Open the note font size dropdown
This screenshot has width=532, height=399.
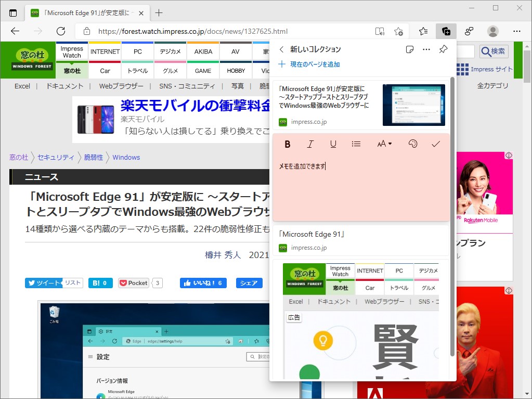[x=384, y=144]
